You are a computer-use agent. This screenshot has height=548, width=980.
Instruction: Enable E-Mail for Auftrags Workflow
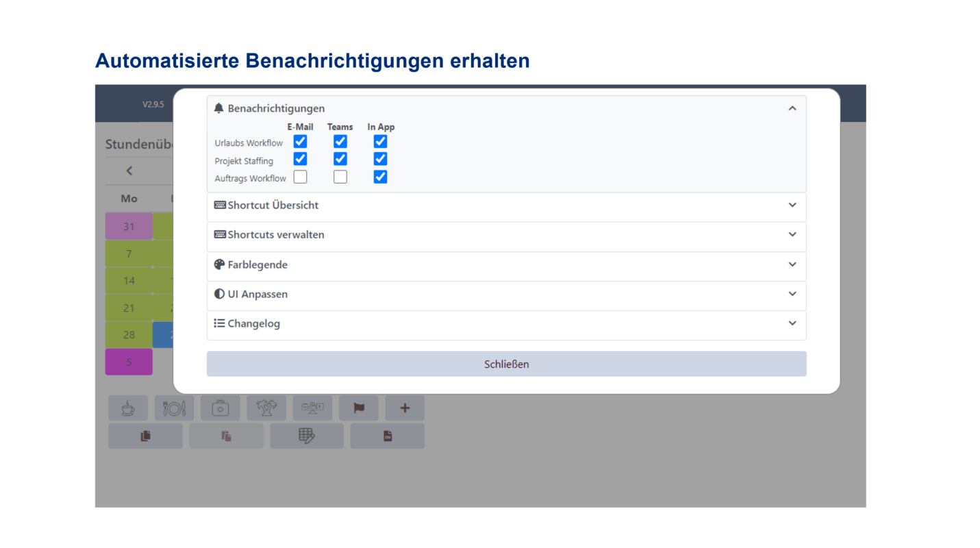point(300,177)
